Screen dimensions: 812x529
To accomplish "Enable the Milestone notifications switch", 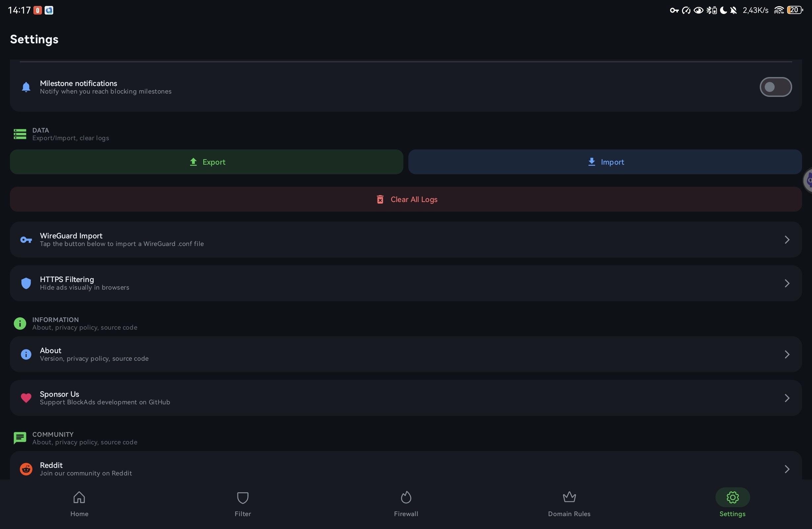I will click(x=775, y=87).
